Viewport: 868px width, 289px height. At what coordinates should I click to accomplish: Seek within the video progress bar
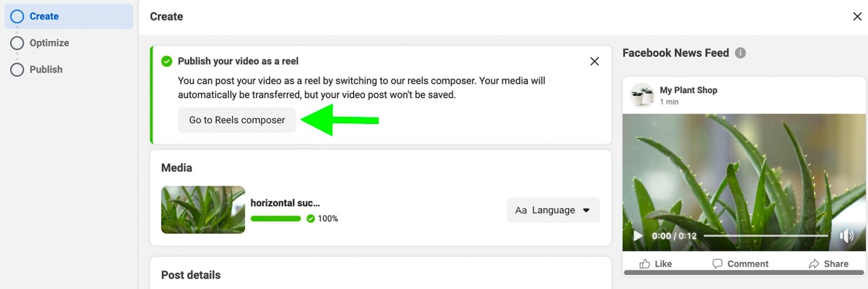coord(766,236)
